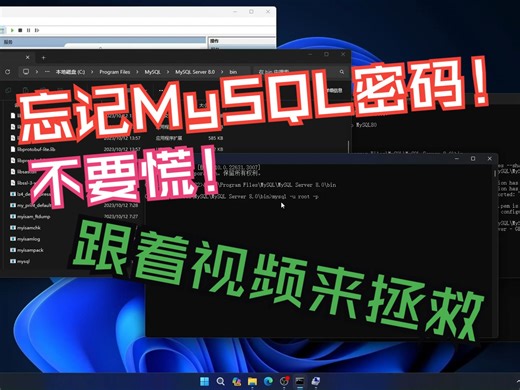Click the This PC monitor icon in address bar
The image size is (520, 390).
(x=26, y=72)
